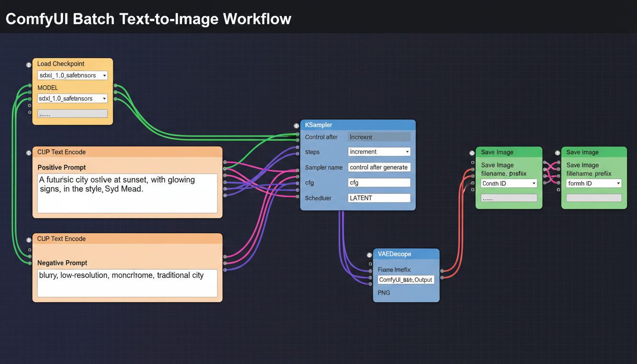Viewport: 637px width, 364px height.
Task: Click the gray bar below the Conath ID dropdown
Action: [509, 198]
